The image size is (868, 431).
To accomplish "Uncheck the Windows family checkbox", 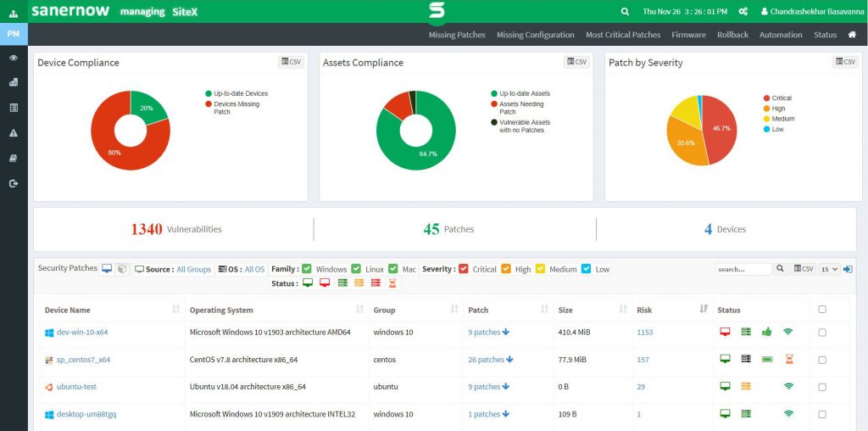I will pos(307,269).
